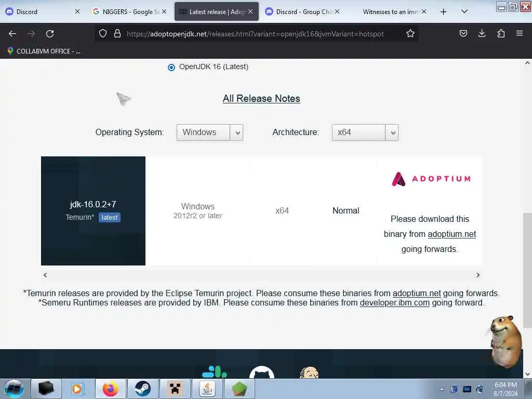
Task: Click the jdk-16.0.2+7 release tile
Action: coord(93,211)
